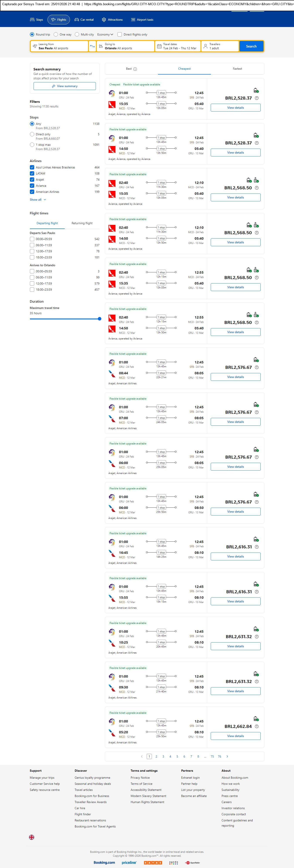This screenshot has height=868, width=294.
Task: Tick the 06:00–11:59 Departs Sao Paulo checkbox
Action: (x=32, y=245)
